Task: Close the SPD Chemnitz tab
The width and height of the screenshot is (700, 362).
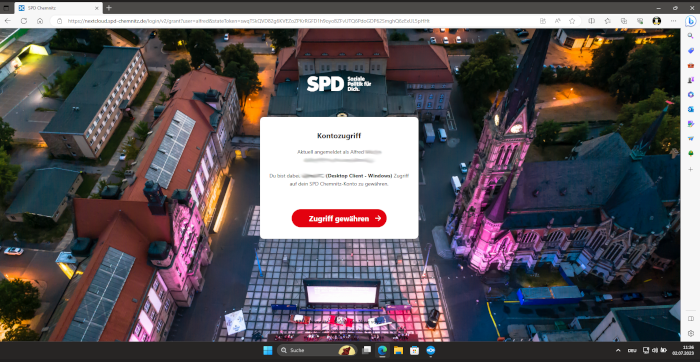Action: (x=97, y=8)
